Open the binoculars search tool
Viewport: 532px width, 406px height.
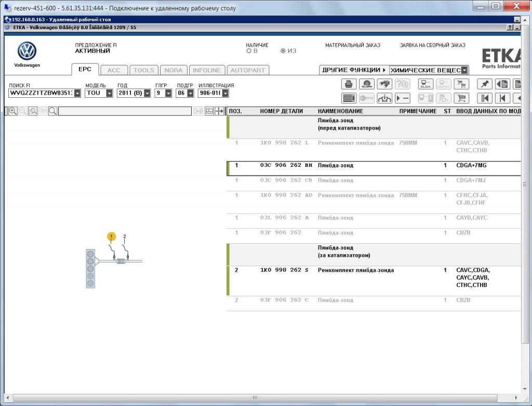(384, 84)
